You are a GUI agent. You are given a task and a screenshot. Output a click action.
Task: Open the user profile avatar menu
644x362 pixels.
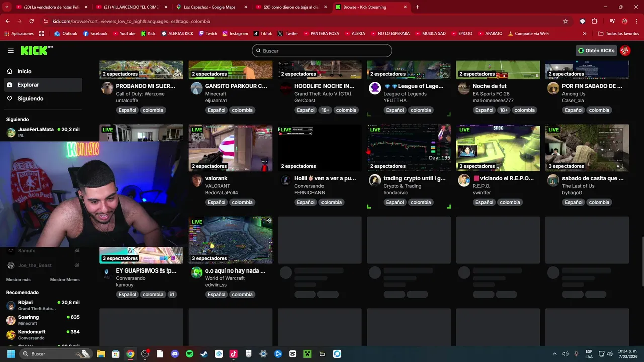click(x=625, y=51)
